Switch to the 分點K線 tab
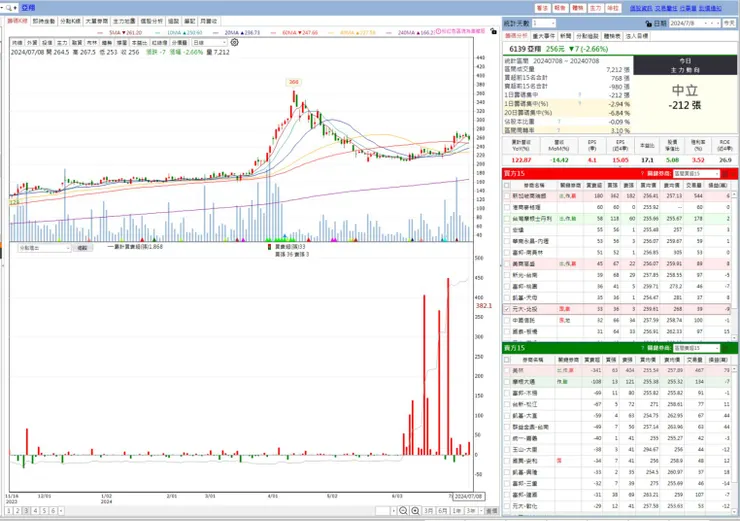This screenshot has height=521, width=740. [70, 21]
